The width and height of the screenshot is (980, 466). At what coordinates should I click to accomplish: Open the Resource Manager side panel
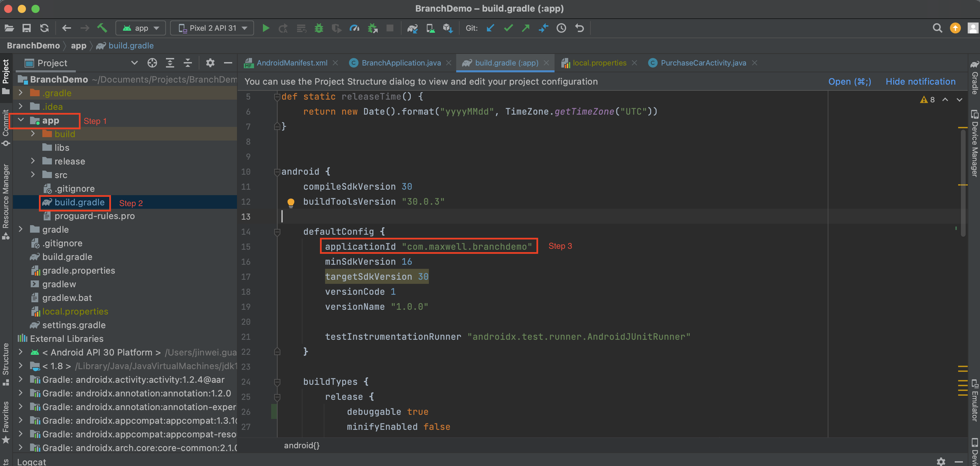coord(6,202)
